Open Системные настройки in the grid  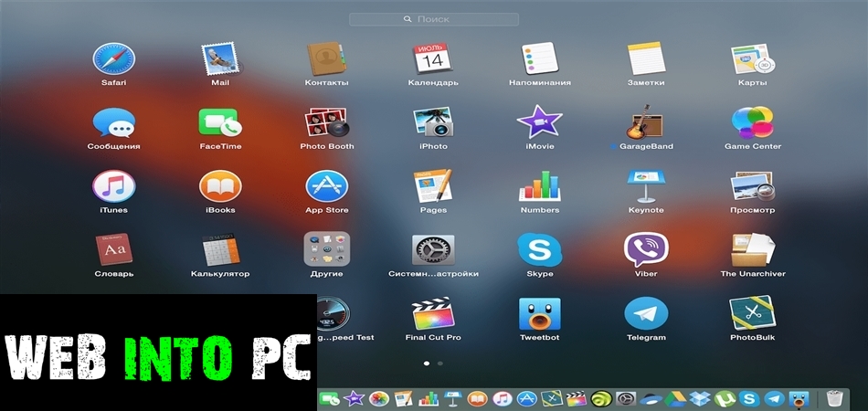pyautogui.click(x=433, y=249)
